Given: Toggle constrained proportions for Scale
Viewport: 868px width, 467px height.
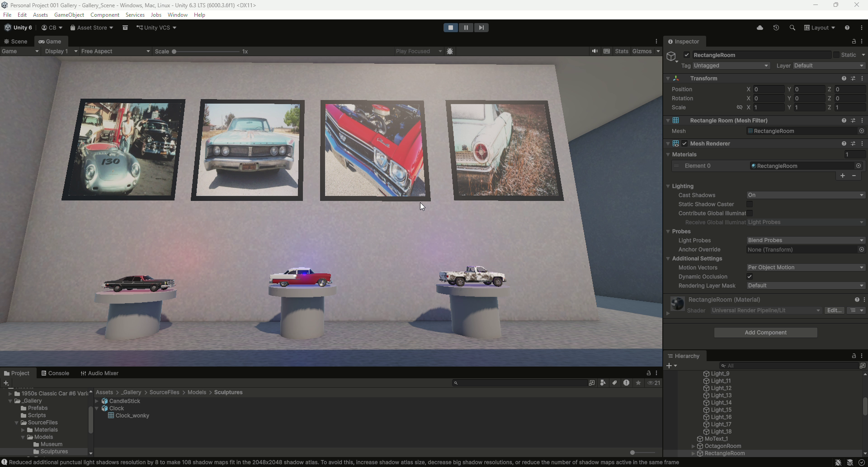Looking at the screenshot, I should [x=740, y=107].
